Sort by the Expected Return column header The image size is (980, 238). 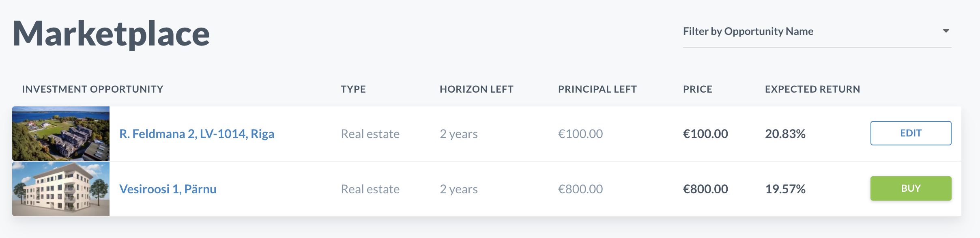point(812,89)
